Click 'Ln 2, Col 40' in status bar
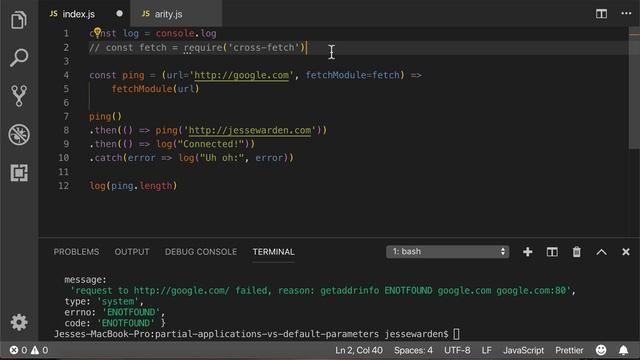 point(359,350)
